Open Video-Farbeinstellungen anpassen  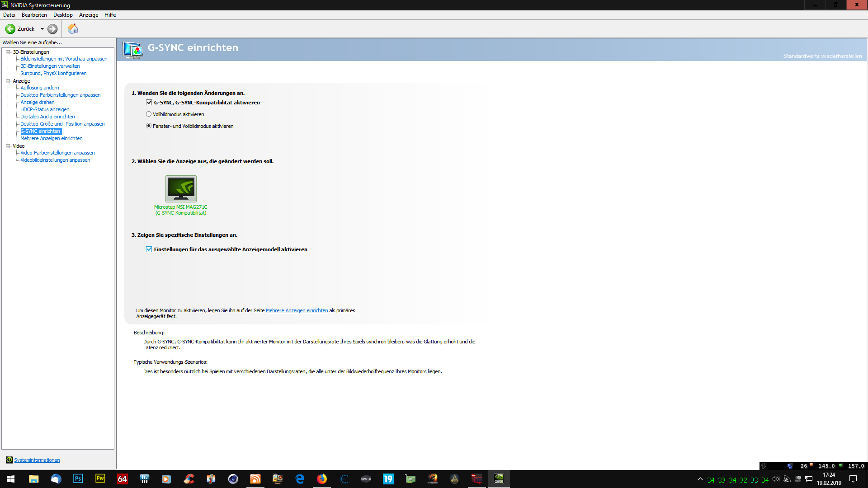tap(57, 153)
